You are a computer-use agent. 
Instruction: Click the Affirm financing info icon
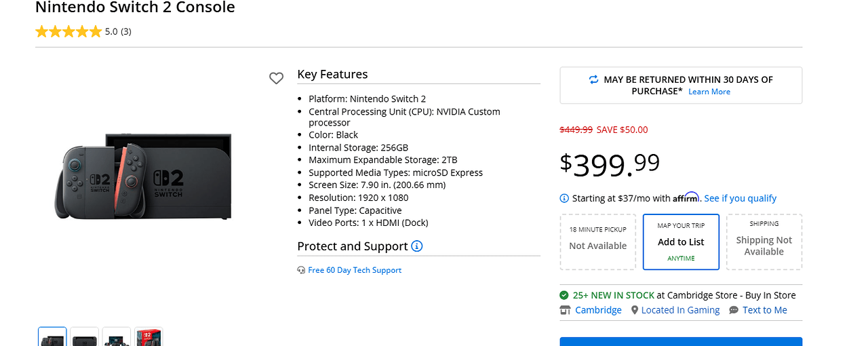coord(564,198)
